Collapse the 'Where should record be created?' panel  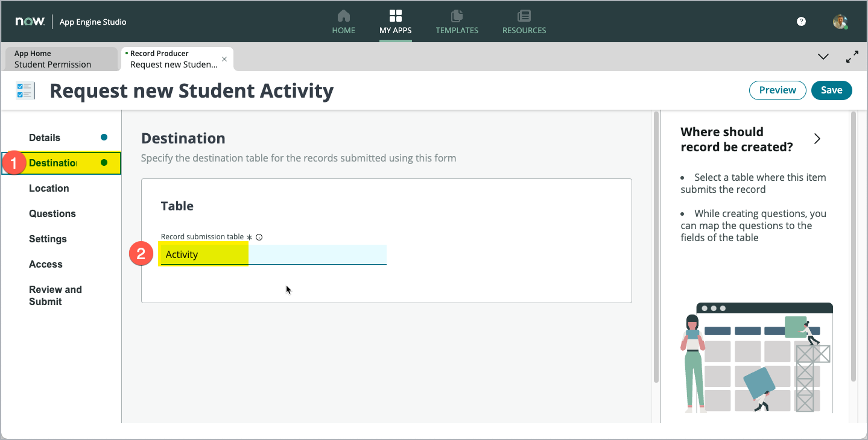pos(817,139)
